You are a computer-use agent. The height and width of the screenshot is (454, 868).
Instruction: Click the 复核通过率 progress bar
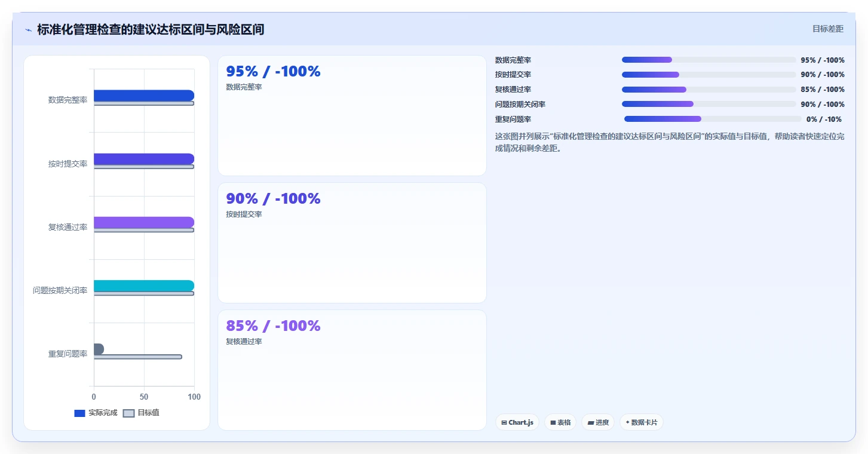708,90
